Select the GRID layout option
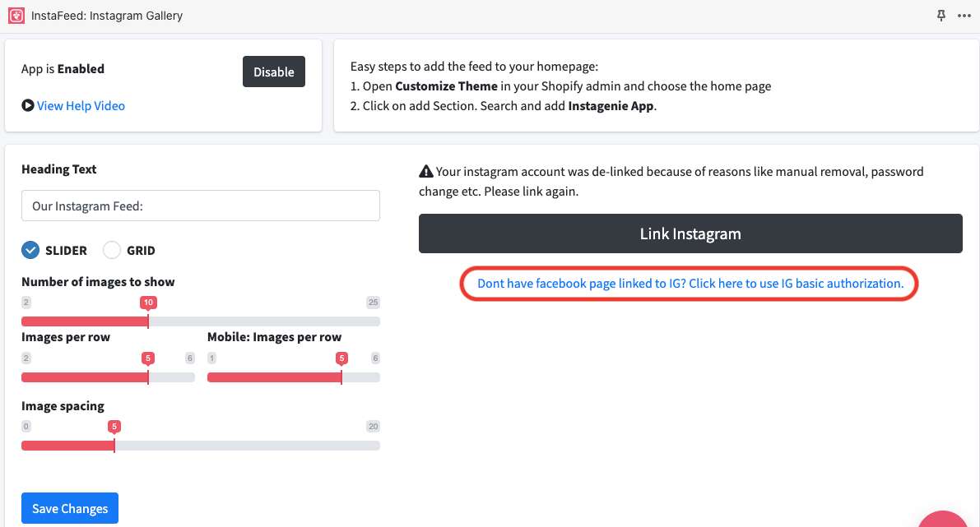Screen dimensions: 980x527 click(112, 250)
